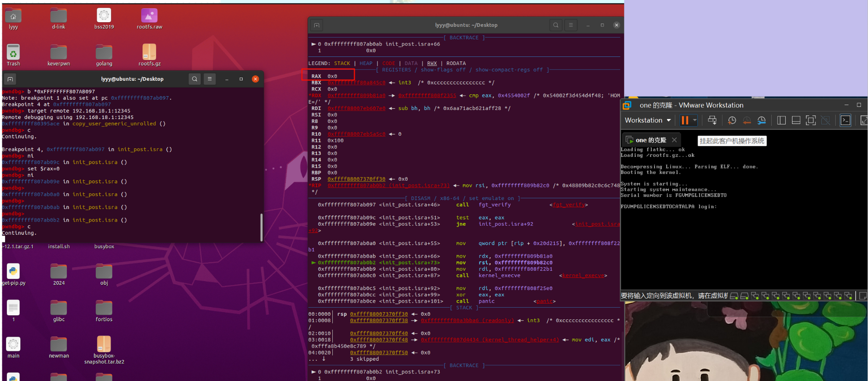The image size is (868, 381).
Task: Take a VM snapshot with the clock-plus icon
Action: [732, 120]
